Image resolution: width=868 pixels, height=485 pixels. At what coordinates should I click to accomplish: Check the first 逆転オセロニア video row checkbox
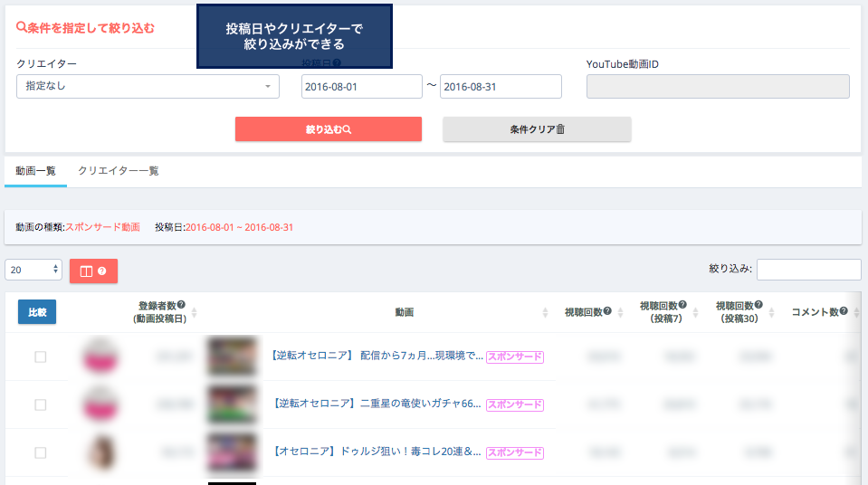point(40,357)
